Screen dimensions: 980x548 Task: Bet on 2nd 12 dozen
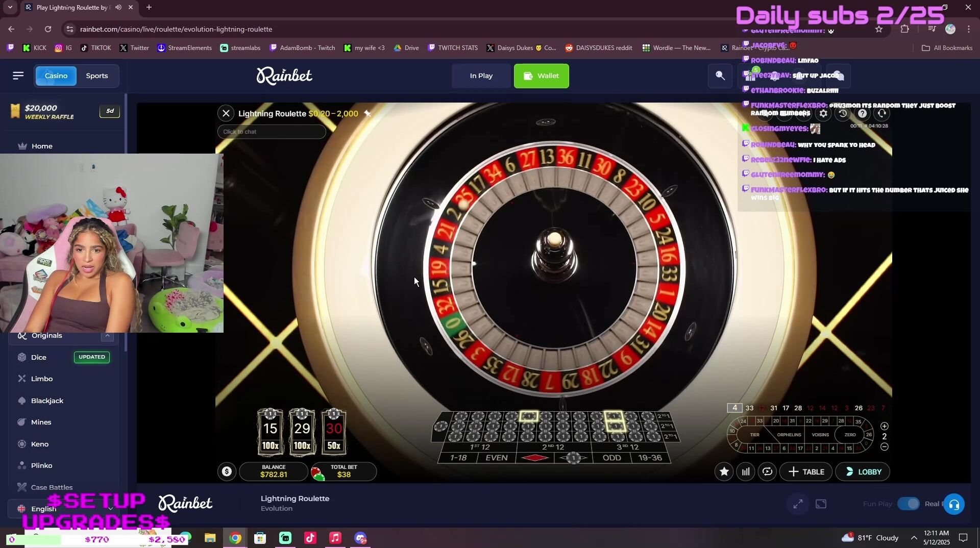point(553,447)
